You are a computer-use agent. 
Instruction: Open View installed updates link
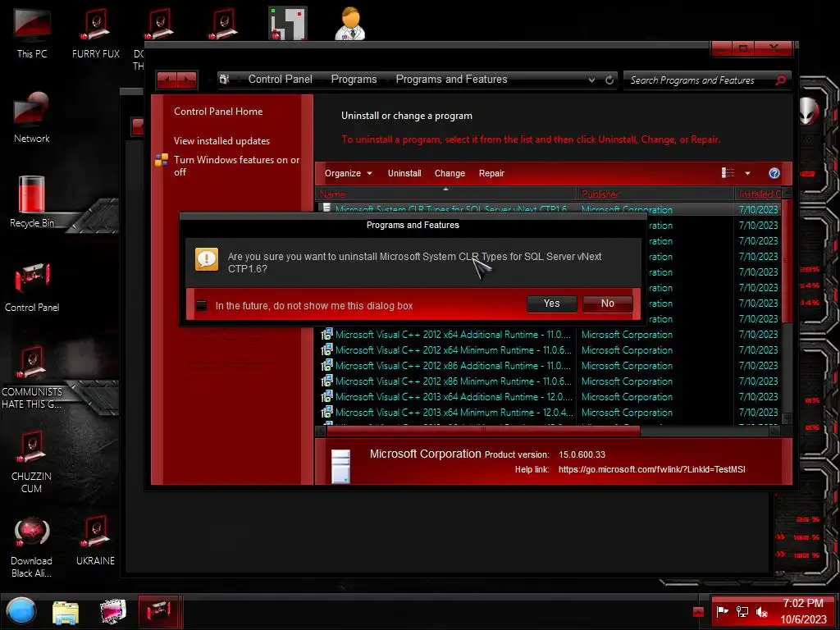pyautogui.click(x=221, y=141)
